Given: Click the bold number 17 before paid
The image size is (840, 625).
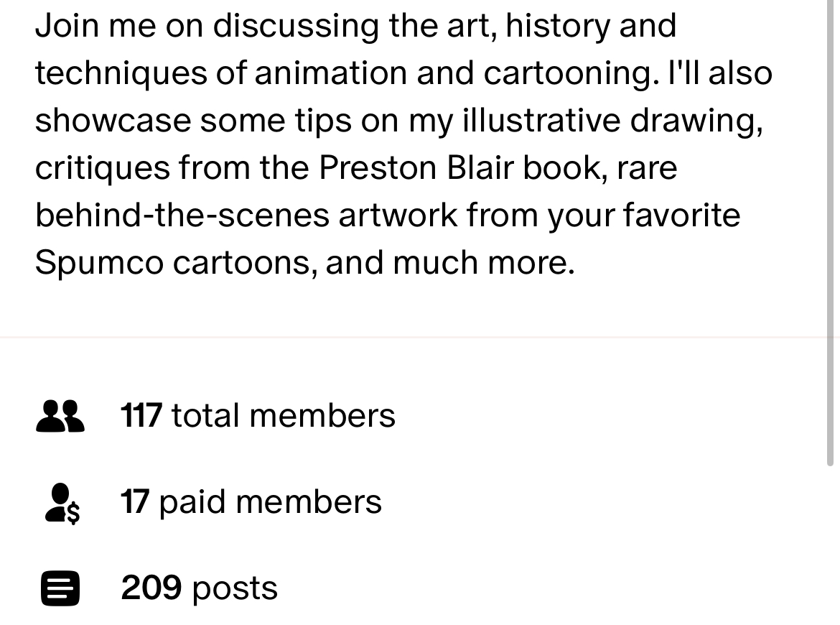Looking at the screenshot, I should coord(134,501).
